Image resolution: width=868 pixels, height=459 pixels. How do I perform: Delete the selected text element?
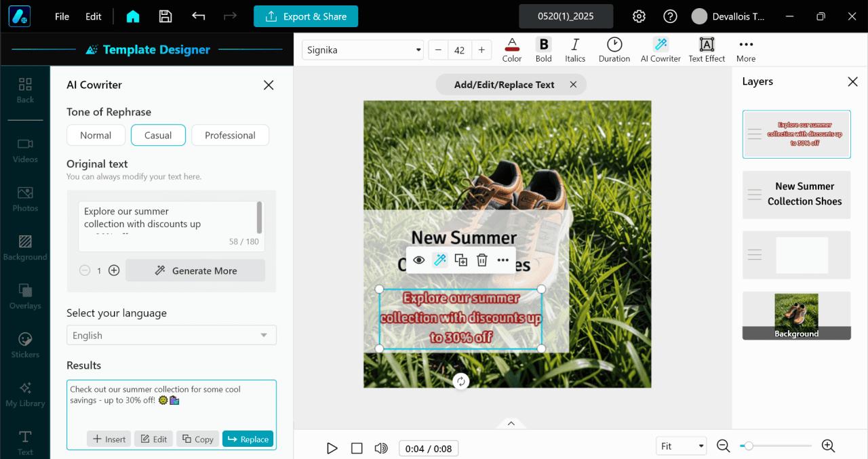[481, 260]
